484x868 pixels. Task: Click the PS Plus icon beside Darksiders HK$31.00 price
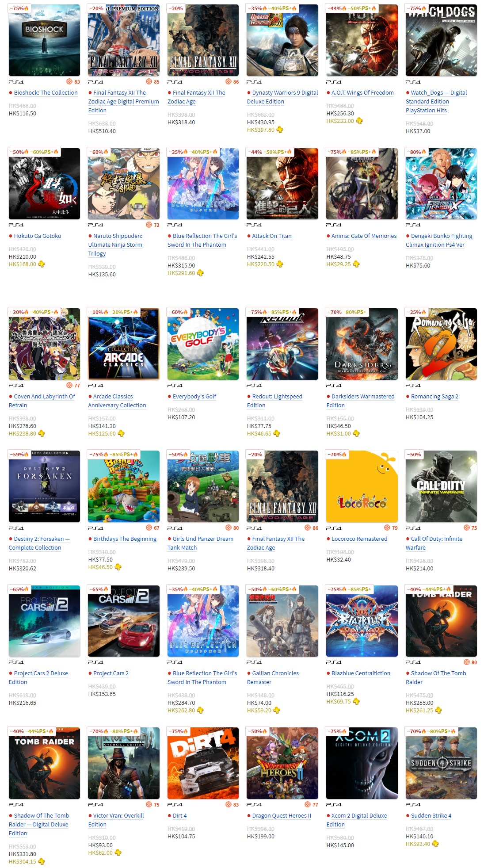pos(356,434)
